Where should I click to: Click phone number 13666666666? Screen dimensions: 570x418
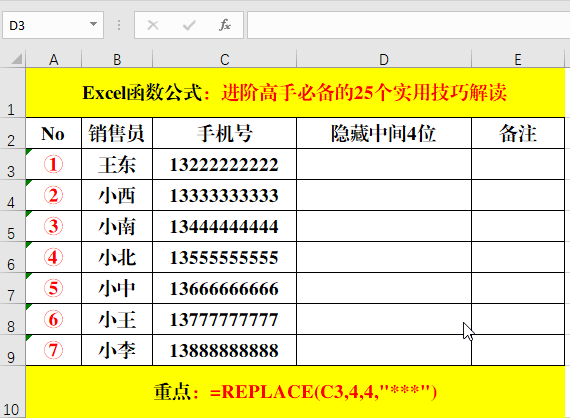[x=225, y=288]
